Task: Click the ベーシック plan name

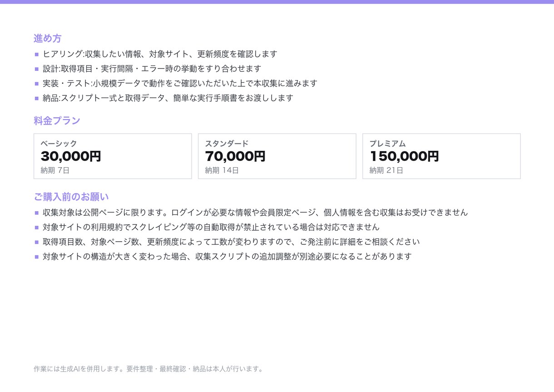Action: tap(59, 144)
